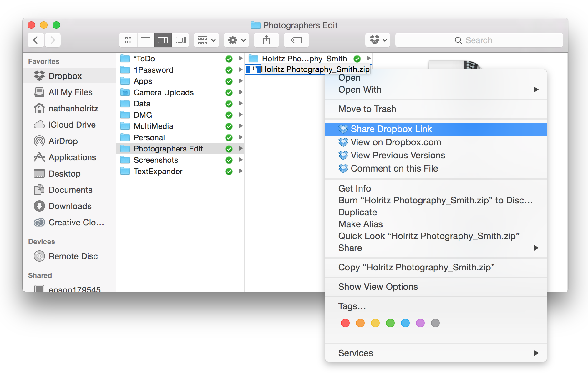Expand arrow next to Screenshots folder
Viewport: 588px width, 379px height.
coord(241,160)
